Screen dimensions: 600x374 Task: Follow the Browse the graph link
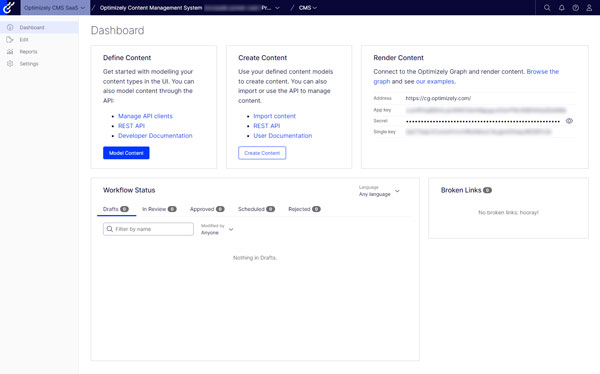pos(543,72)
